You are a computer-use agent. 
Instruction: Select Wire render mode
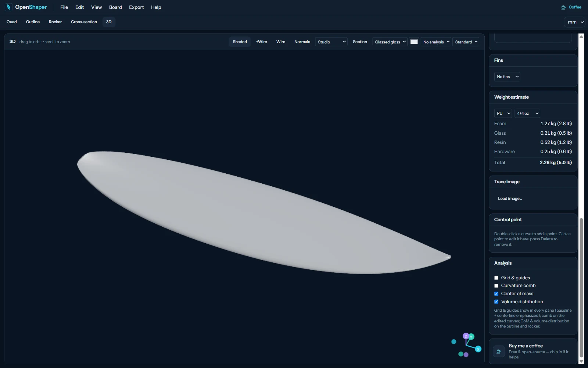pyautogui.click(x=281, y=42)
